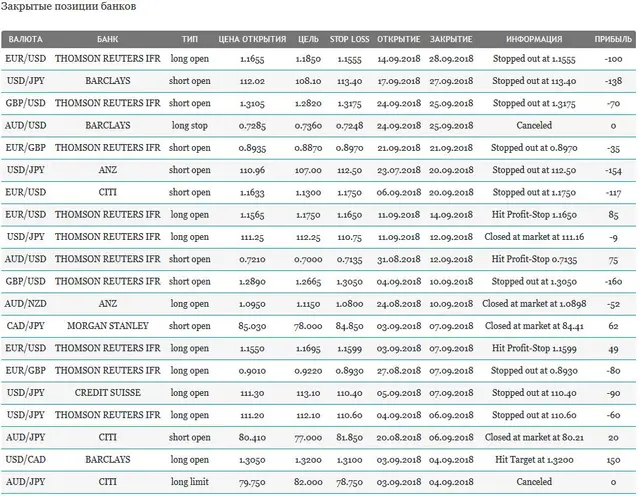Select the AUD/NZD currency cell
Image resolution: width=640 pixels, height=496 pixels.
tap(25, 304)
